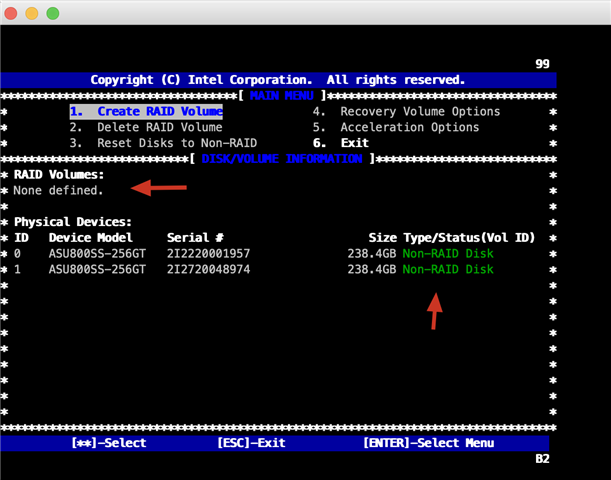Click Non-RAID Disk status for disk 1
Viewport: 611px width, 480px height.
[x=448, y=269]
